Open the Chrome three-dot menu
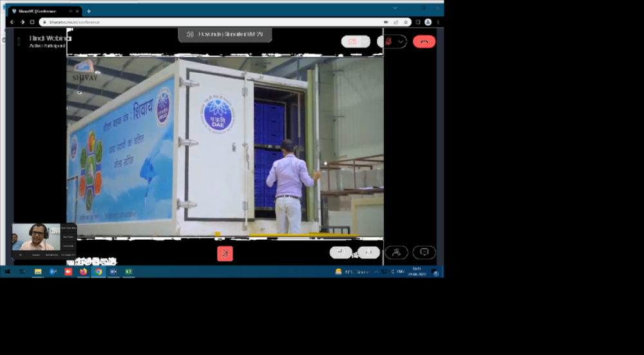The height and width of the screenshot is (355, 644). click(x=438, y=22)
